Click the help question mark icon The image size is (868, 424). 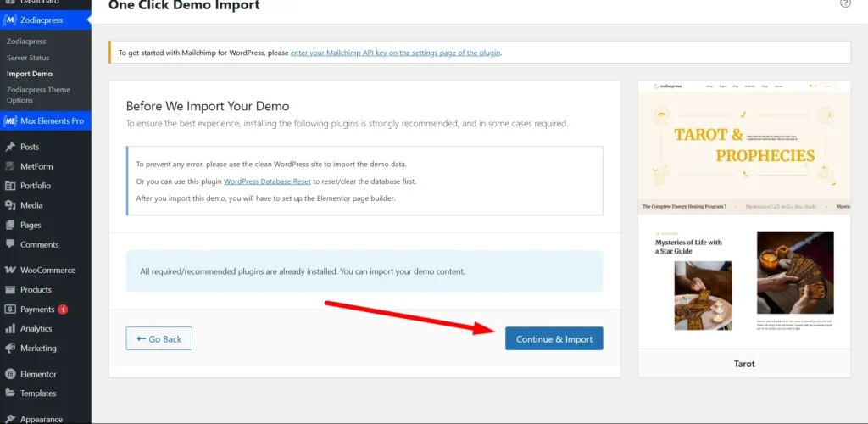pos(845,3)
